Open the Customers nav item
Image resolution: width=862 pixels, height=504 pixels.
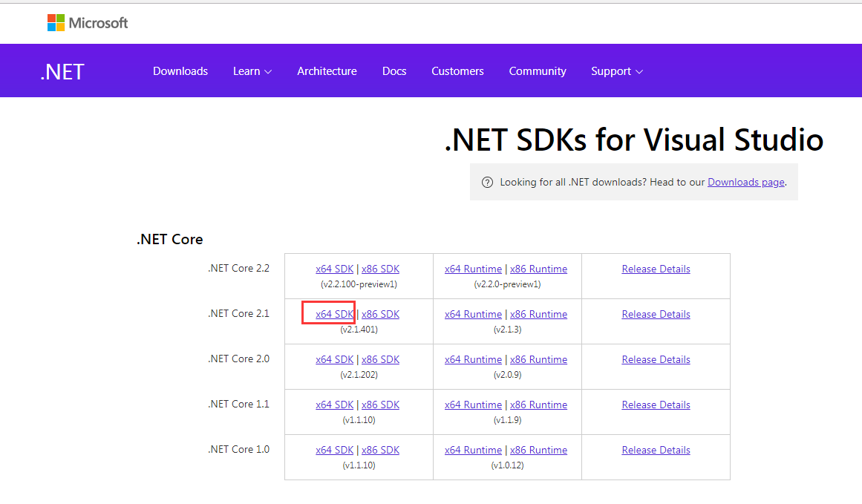457,71
